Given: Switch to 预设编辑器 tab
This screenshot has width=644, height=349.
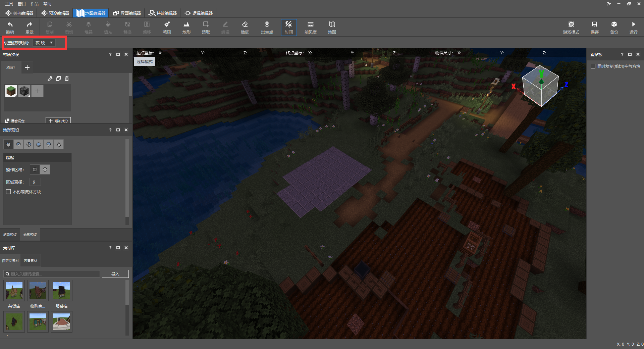Looking at the screenshot, I should click(x=55, y=13).
